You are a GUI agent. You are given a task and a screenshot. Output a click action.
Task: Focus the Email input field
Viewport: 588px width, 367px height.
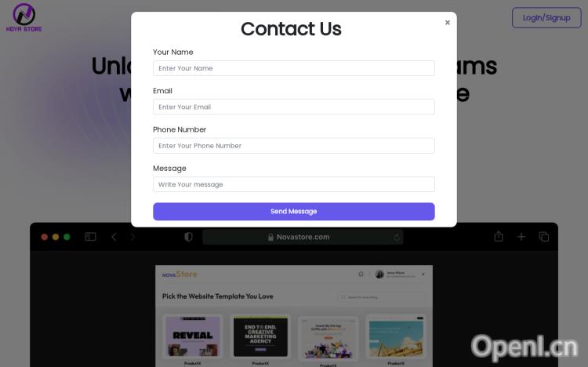(294, 107)
